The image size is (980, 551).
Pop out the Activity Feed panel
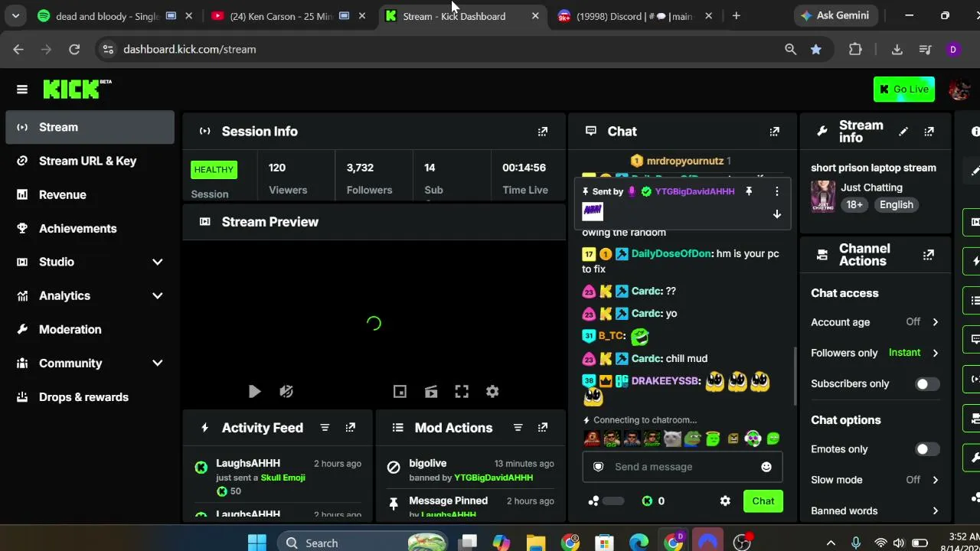pyautogui.click(x=351, y=428)
